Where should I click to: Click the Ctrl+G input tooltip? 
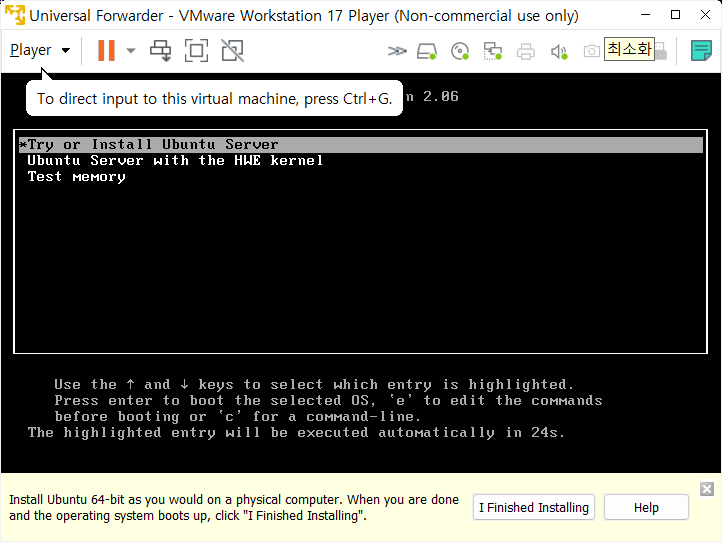click(x=215, y=98)
